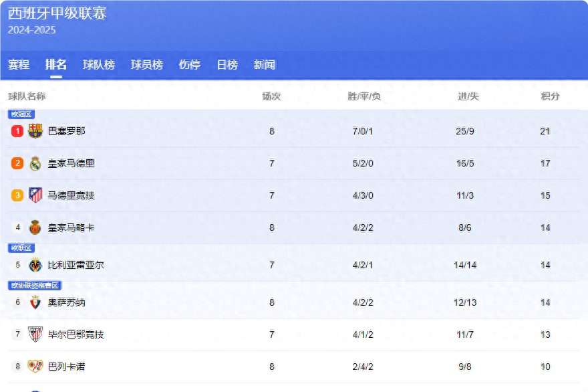
Task: Click Real Madrid's 17 points value
Action: (x=545, y=163)
